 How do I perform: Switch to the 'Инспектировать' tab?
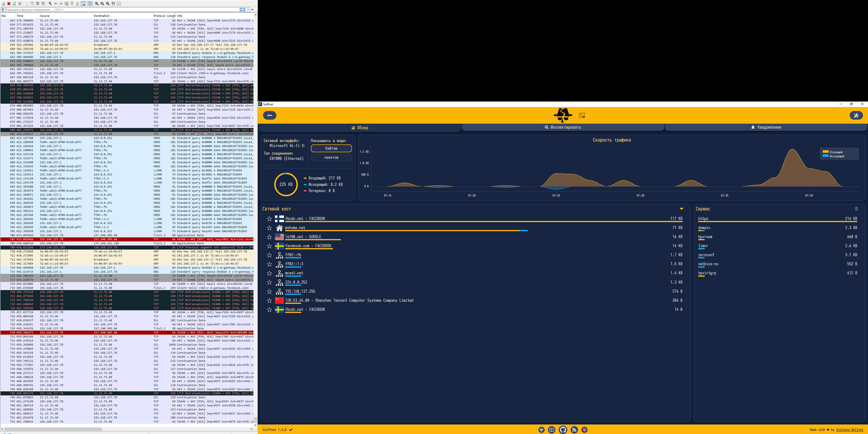[x=563, y=127]
